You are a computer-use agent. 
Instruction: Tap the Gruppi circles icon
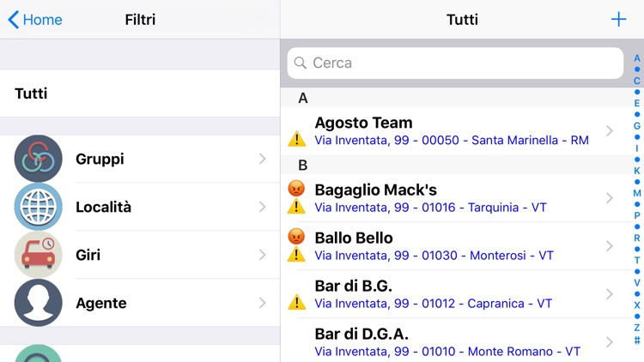tap(39, 159)
